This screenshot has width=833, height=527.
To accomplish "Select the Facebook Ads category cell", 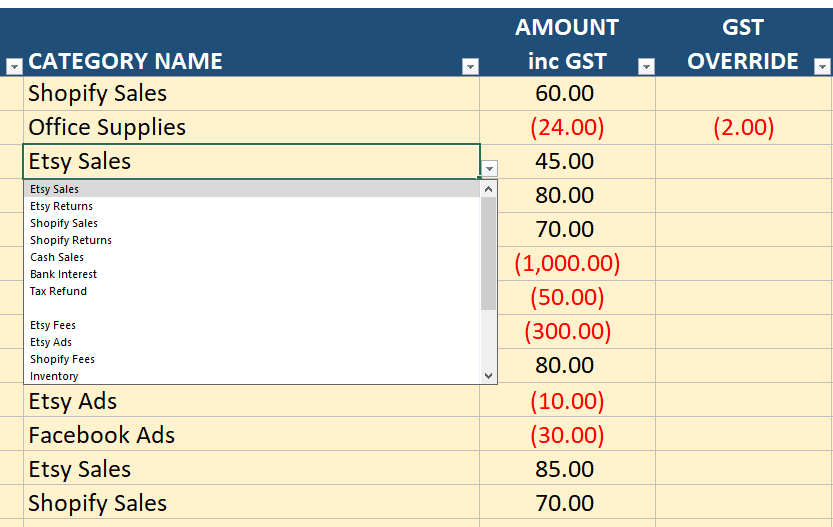I will [x=251, y=435].
